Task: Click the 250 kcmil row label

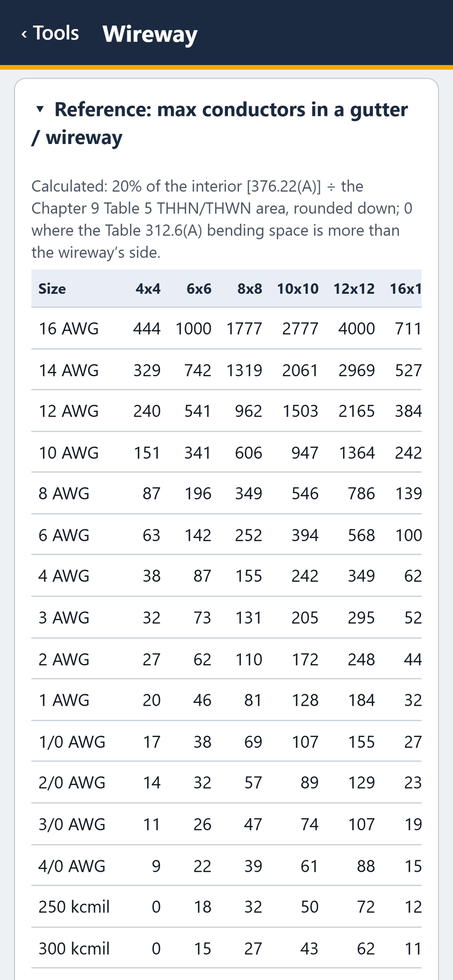Action: pos(74,907)
